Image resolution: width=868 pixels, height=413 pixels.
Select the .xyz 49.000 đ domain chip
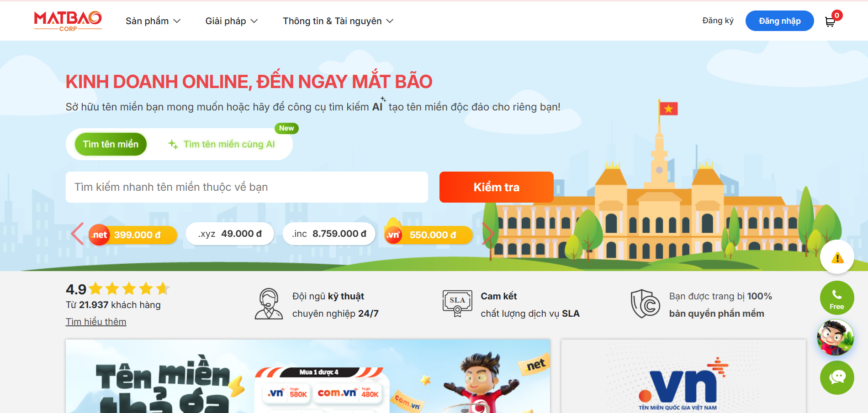tap(230, 234)
